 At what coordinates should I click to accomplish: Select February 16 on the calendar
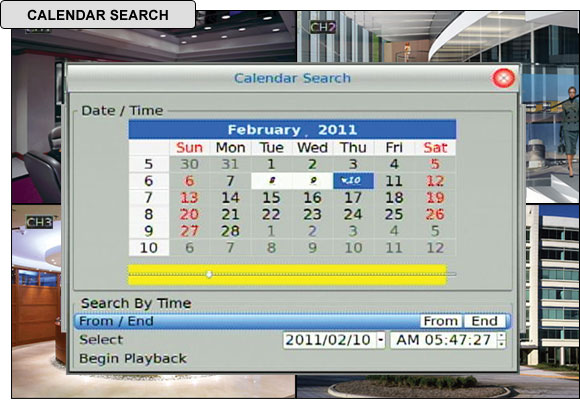click(313, 198)
